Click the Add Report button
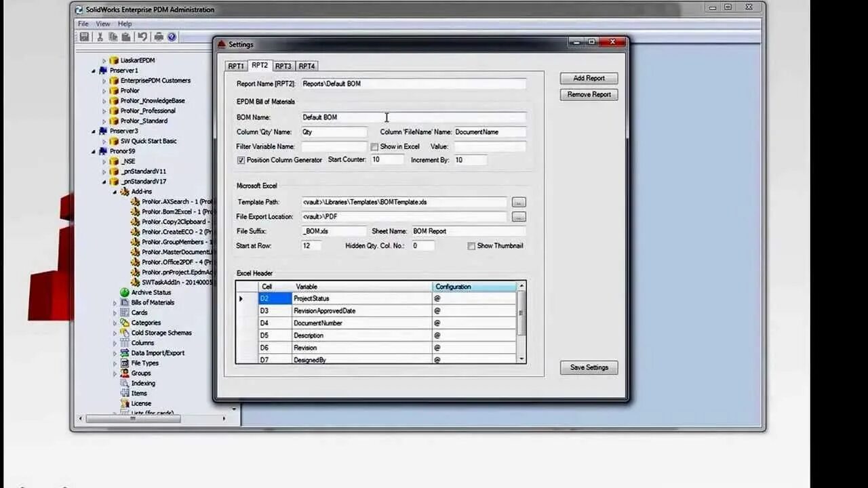Screen dimensions: 868x488 (589, 78)
